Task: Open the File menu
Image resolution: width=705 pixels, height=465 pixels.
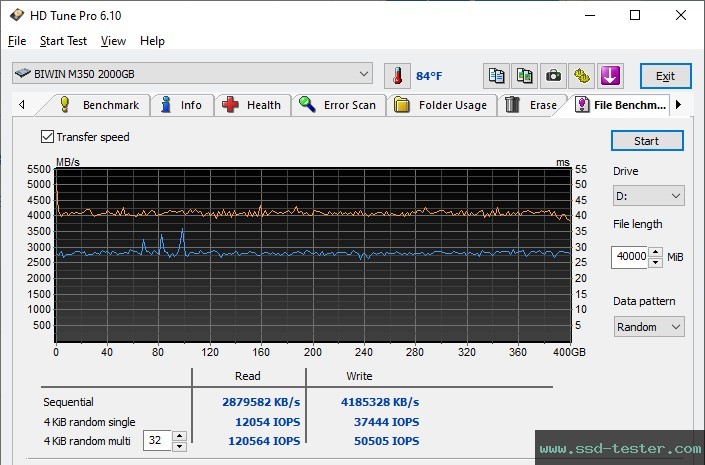Action: tap(16, 41)
